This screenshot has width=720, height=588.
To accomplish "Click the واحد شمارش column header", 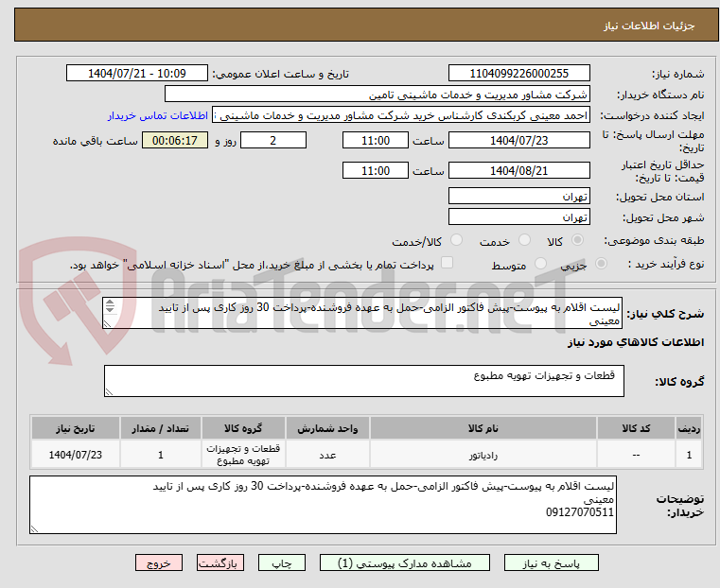I will point(327,428).
